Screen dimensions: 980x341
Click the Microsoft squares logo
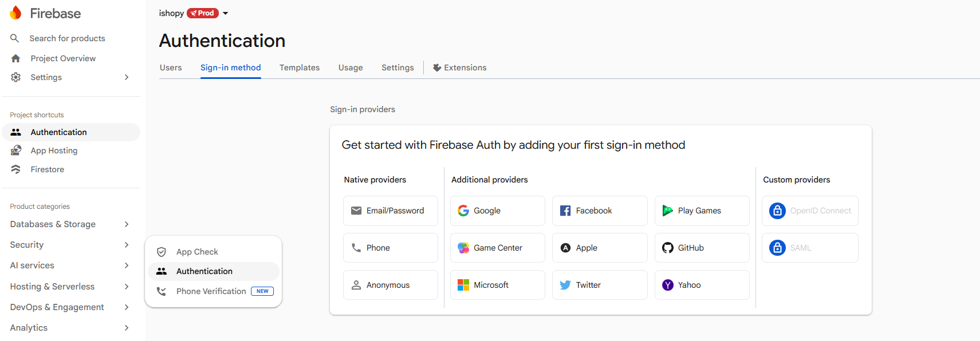click(x=463, y=285)
